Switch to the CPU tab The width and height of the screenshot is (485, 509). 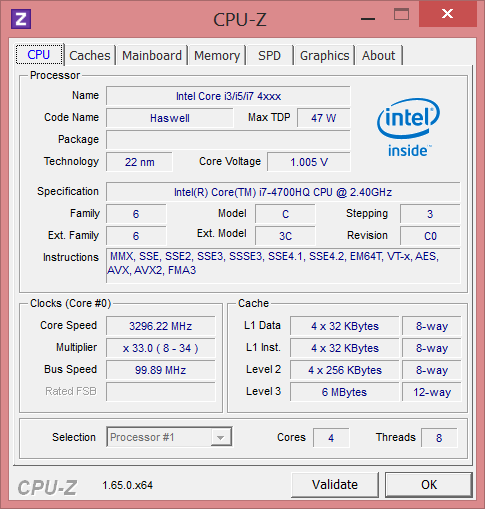(x=39, y=55)
